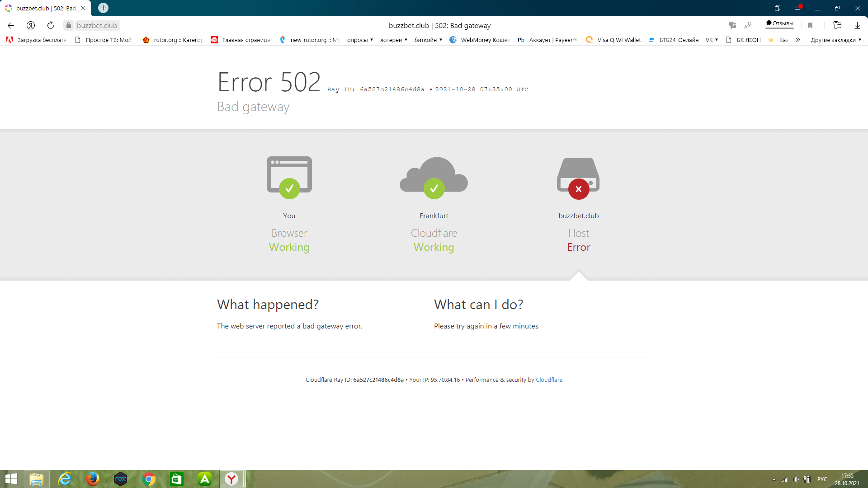Open the downloads arrow icon
The width and height of the screenshot is (868, 488).
click(x=857, y=25)
